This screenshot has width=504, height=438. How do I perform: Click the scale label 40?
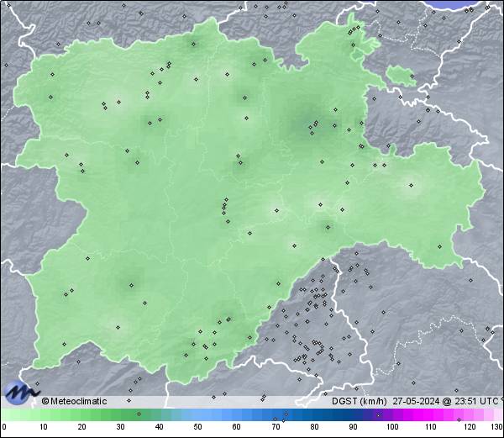click(159, 427)
